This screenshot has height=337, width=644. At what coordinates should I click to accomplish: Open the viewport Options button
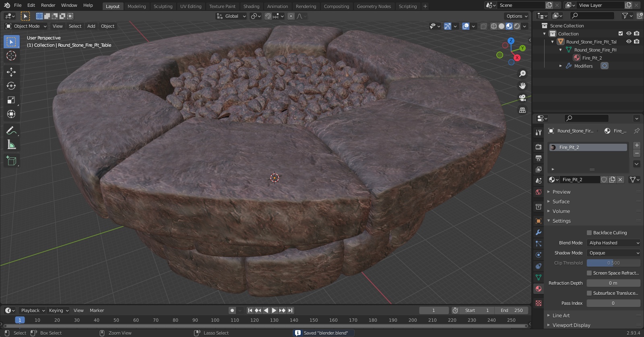[516, 16]
